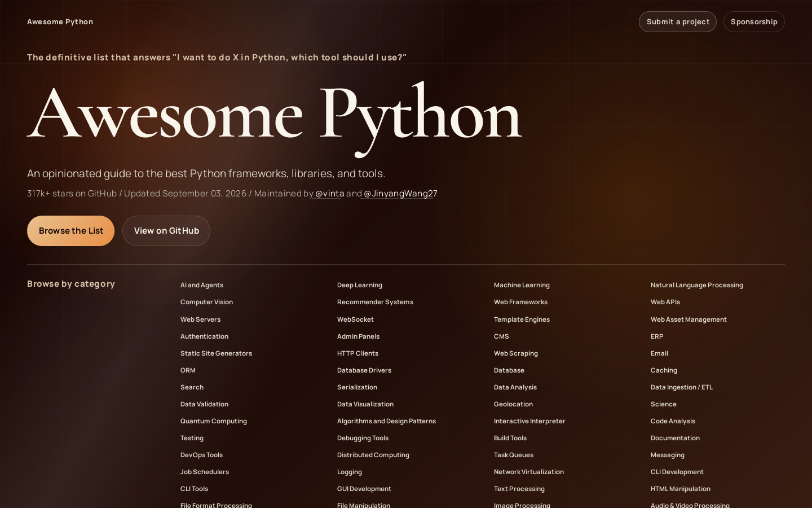Open Natural Language Processing category

point(696,285)
